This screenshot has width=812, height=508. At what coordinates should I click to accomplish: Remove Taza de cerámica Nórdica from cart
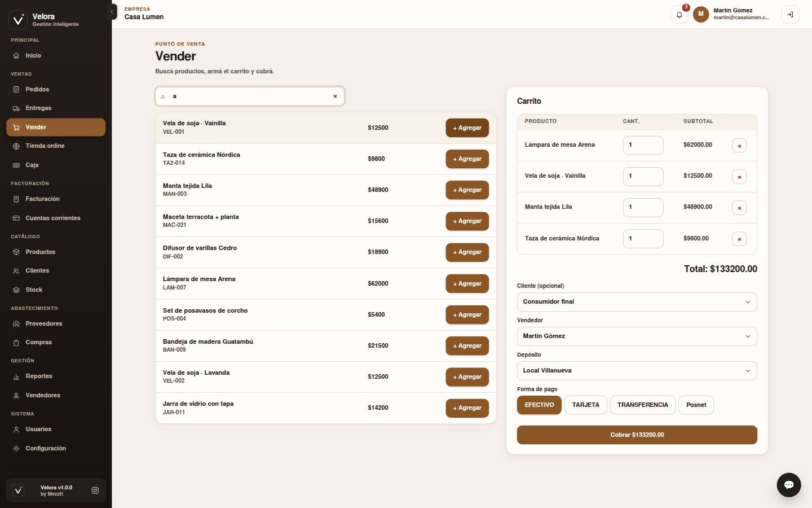(739, 239)
